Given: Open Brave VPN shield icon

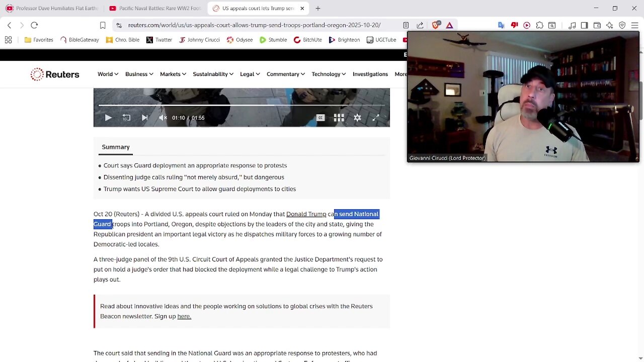Looking at the screenshot, I should [x=622, y=25].
